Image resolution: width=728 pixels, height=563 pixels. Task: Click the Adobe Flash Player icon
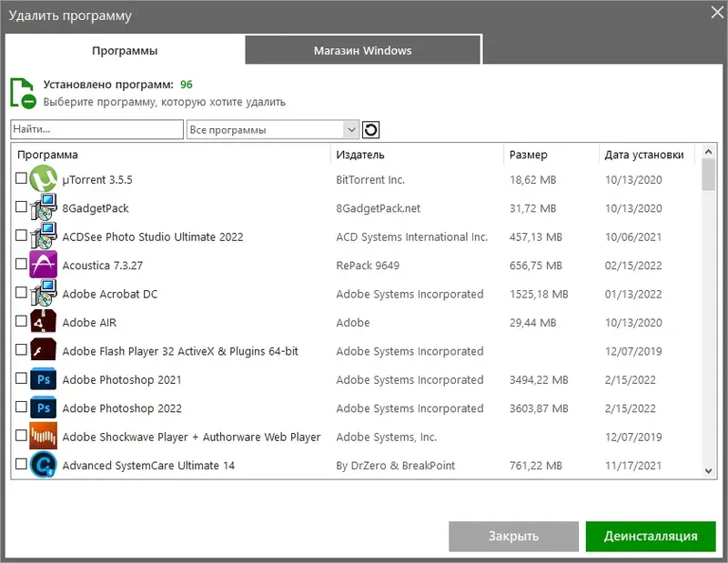[x=44, y=350]
